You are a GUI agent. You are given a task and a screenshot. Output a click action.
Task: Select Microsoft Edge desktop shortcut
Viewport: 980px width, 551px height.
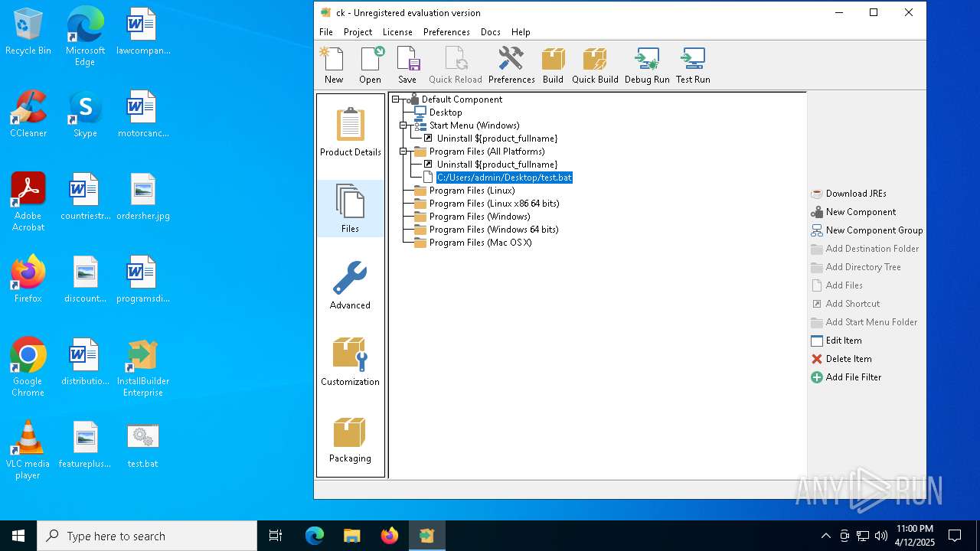click(85, 37)
